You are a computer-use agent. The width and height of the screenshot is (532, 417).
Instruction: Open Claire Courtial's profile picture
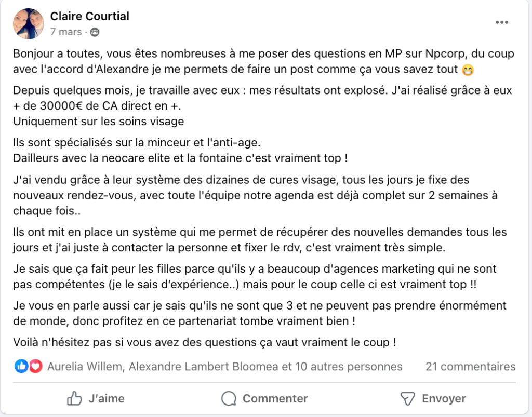[x=28, y=24]
